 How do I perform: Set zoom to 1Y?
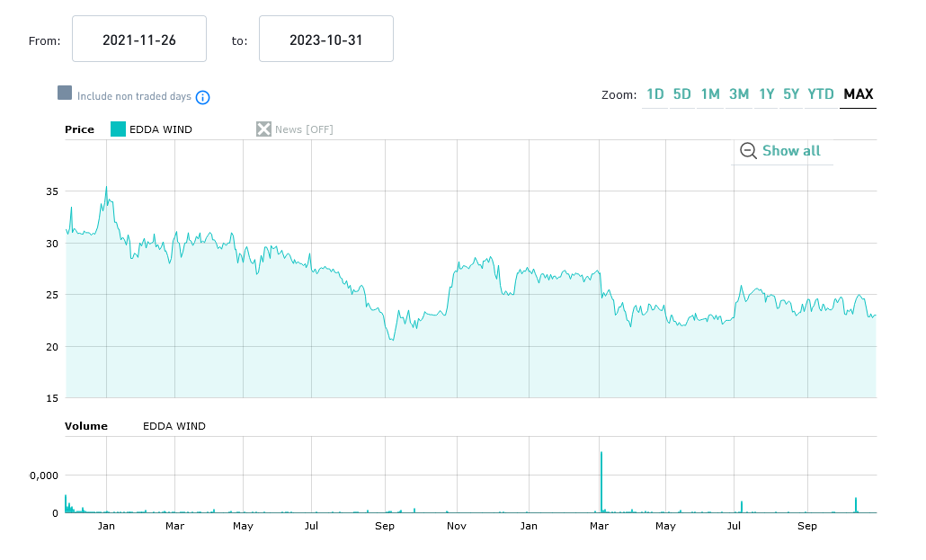coord(766,94)
